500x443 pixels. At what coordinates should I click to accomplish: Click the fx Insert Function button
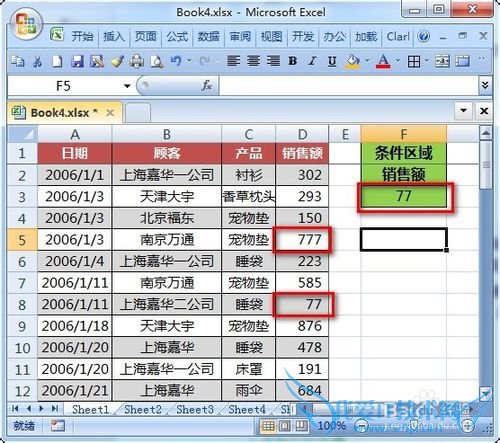tap(207, 86)
